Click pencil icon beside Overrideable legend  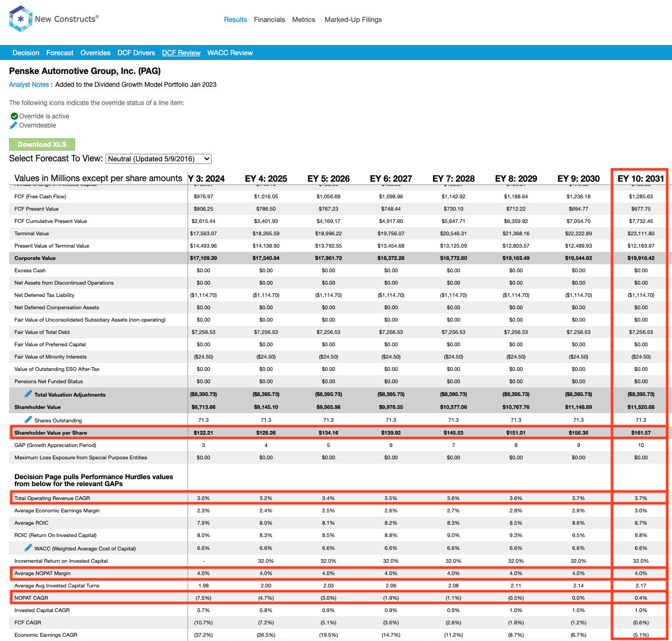click(13, 125)
